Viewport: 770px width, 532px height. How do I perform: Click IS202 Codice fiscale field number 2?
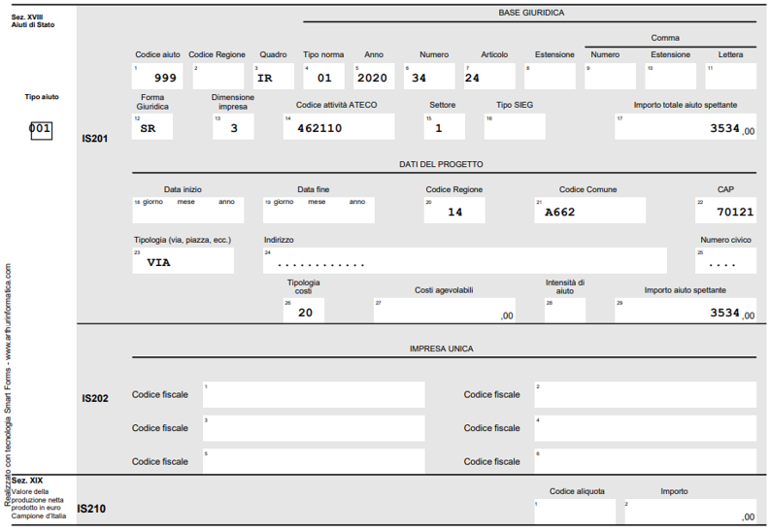tap(646, 394)
